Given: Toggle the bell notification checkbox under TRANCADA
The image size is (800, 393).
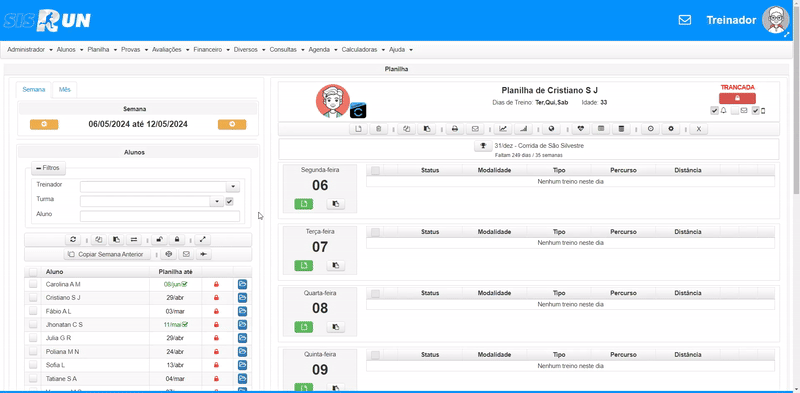Looking at the screenshot, I should pos(714,111).
